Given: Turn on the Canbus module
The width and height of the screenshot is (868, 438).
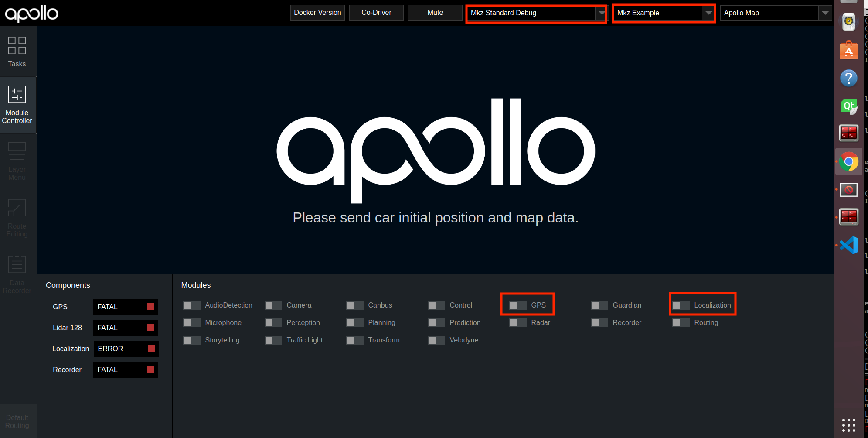Looking at the screenshot, I should pos(355,305).
